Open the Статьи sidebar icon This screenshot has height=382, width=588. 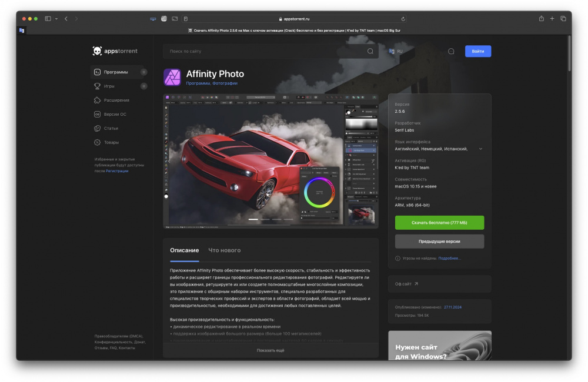click(x=99, y=128)
